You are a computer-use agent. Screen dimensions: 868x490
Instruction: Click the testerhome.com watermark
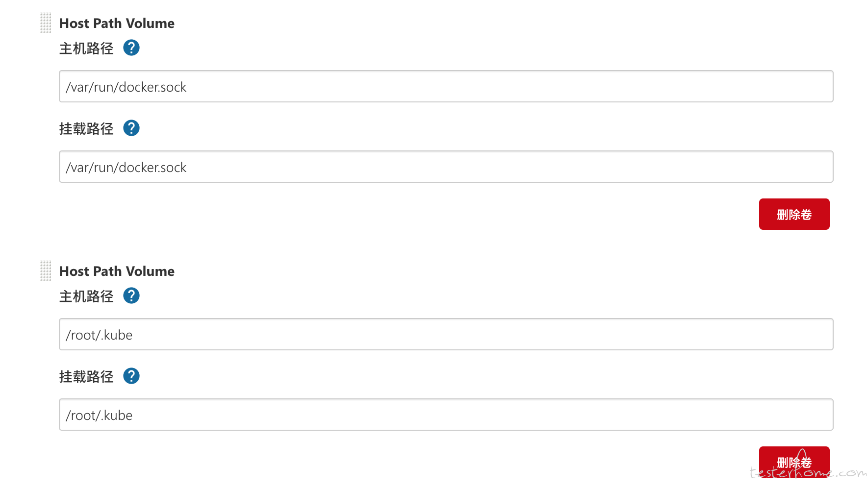(x=808, y=471)
